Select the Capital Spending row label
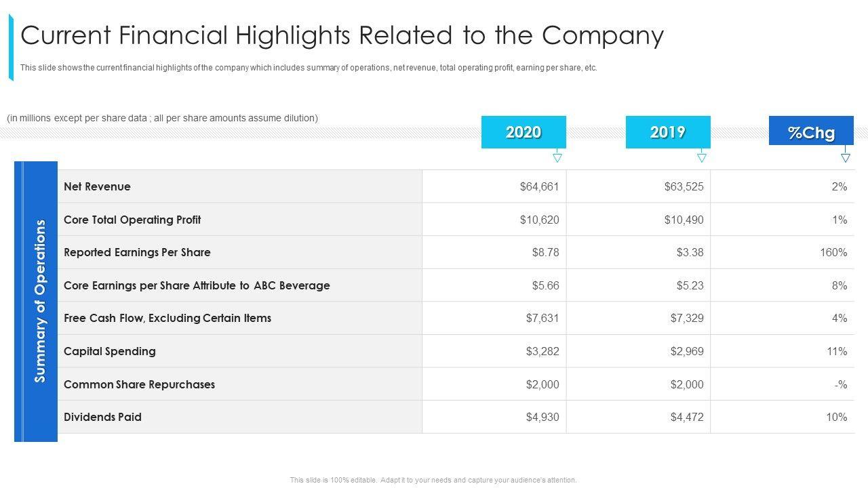This screenshot has width=868, height=488. (x=110, y=351)
